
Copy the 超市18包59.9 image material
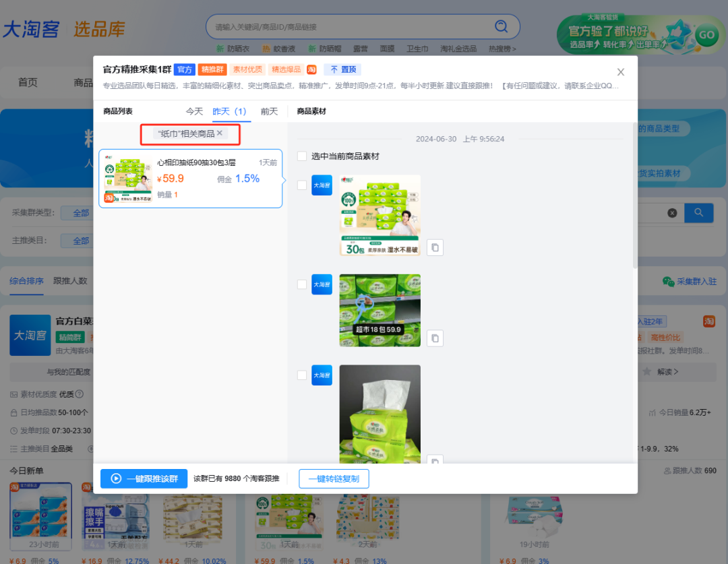coord(435,338)
